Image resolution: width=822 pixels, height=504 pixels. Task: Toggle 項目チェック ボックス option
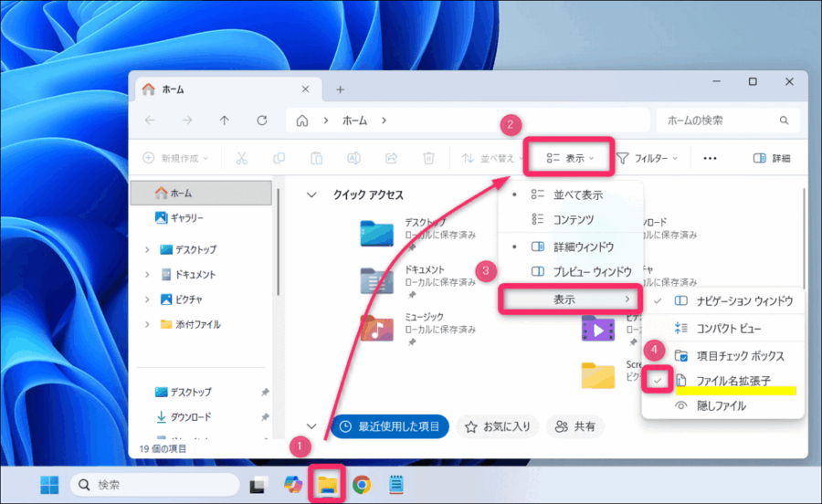[x=723, y=356]
